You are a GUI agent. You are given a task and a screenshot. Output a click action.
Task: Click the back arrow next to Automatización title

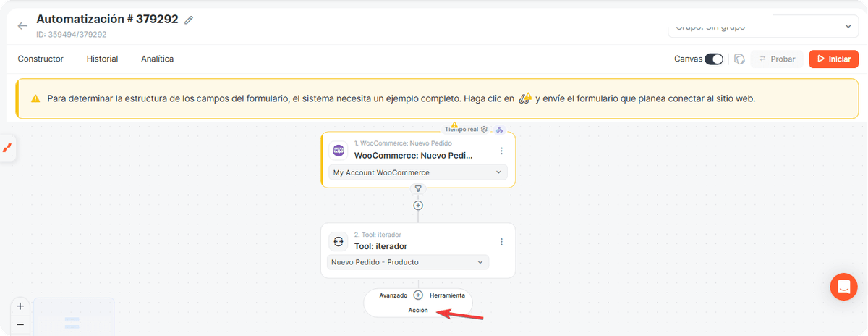(x=22, y=26)
